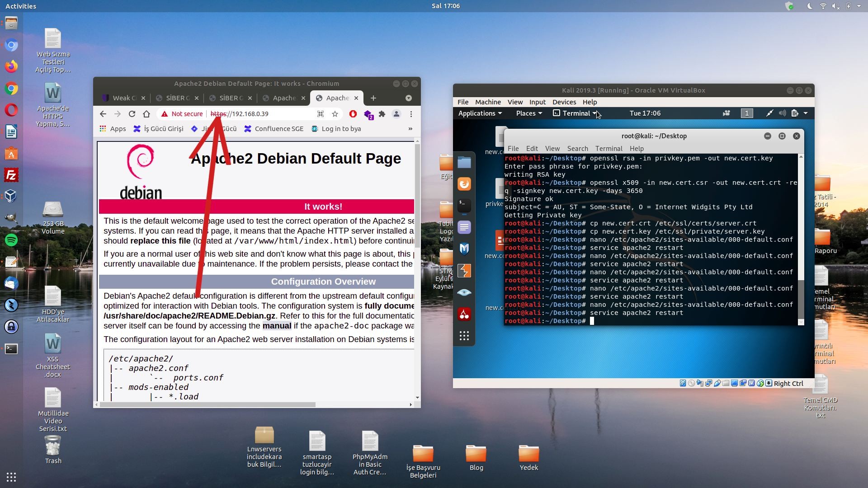
Task: Open the Confluence SGE bookmark
Action: pos(274,129)
